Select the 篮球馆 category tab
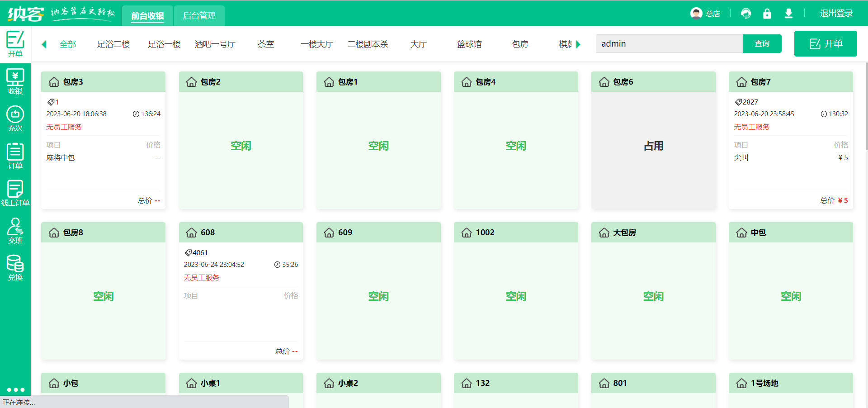This screenshot has width=868, height=408. click(x=469, y=44)
